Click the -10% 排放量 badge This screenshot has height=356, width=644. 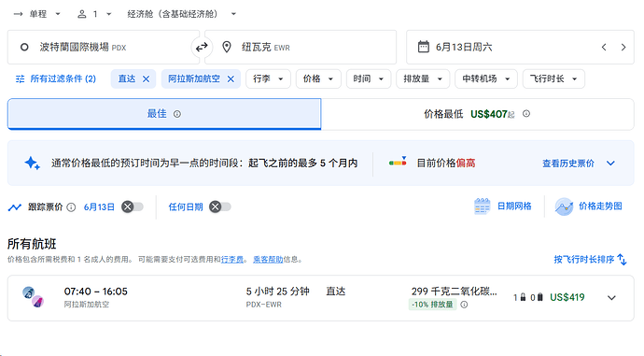432,305
